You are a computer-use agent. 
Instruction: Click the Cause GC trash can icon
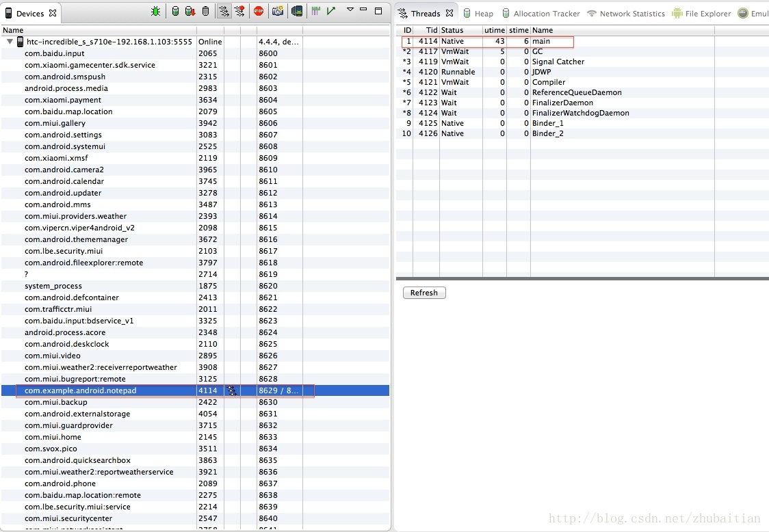coord(205,11)
